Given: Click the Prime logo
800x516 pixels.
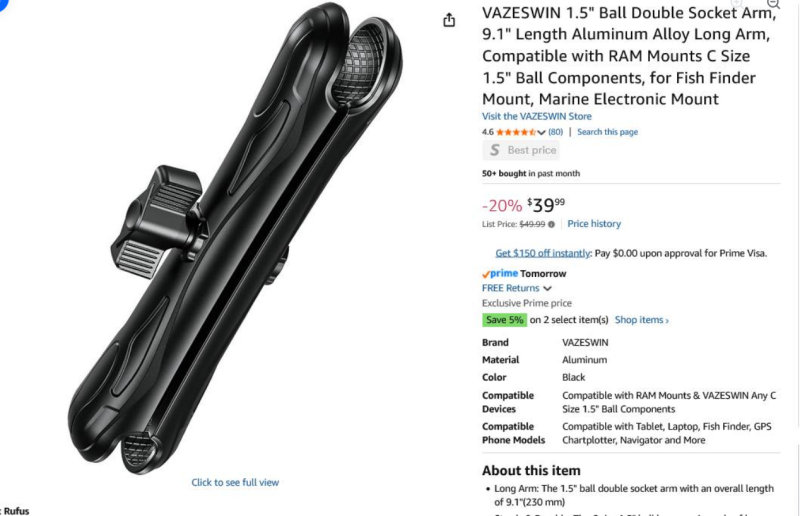Looking at the screenshot, I should tap(500, 274).
